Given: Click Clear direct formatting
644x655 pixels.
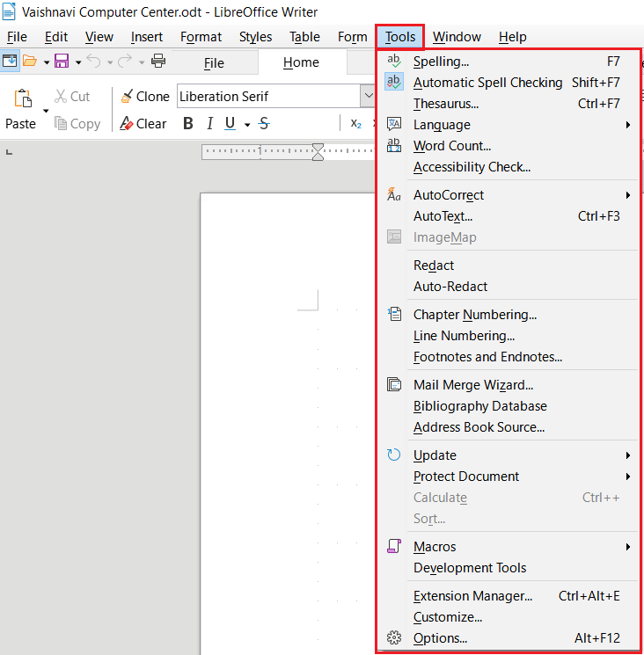Looking at the screenshot, I should 143,124.
